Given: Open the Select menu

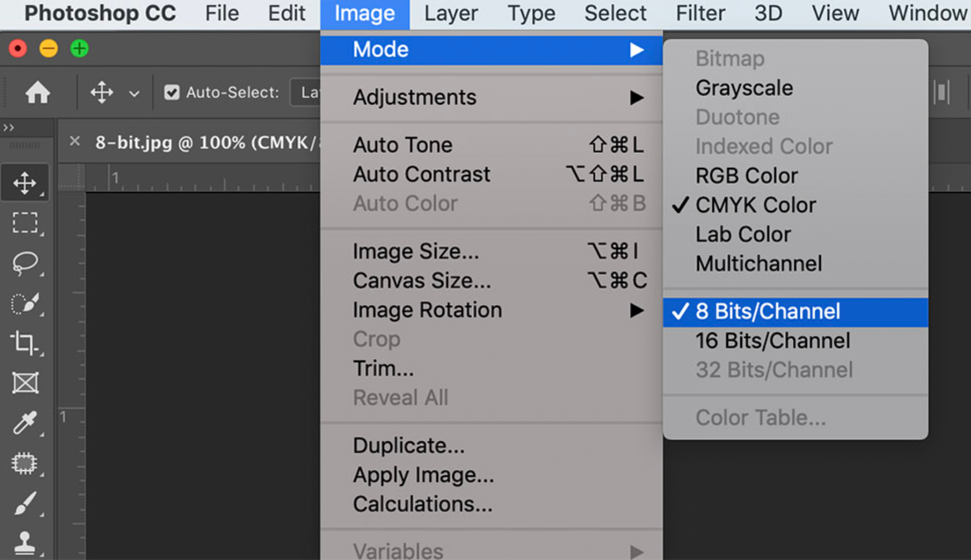Looking at the screenshot, I should [615, 13].
